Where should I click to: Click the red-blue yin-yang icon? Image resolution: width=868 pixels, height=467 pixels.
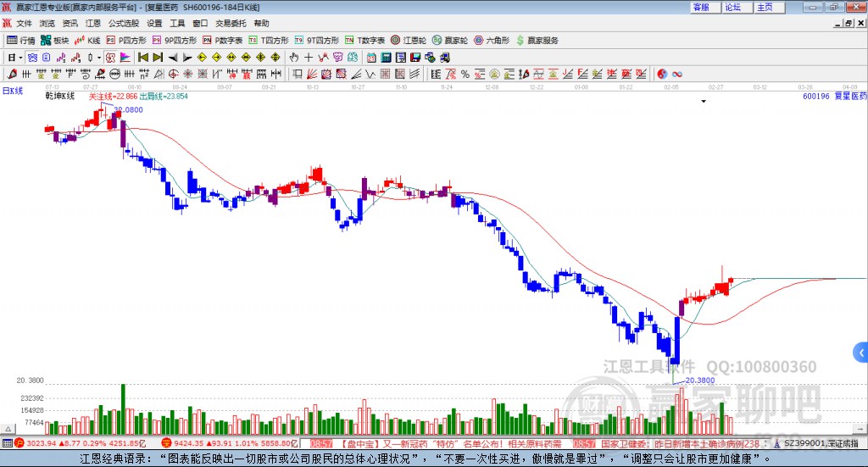(x=662, y=74)
